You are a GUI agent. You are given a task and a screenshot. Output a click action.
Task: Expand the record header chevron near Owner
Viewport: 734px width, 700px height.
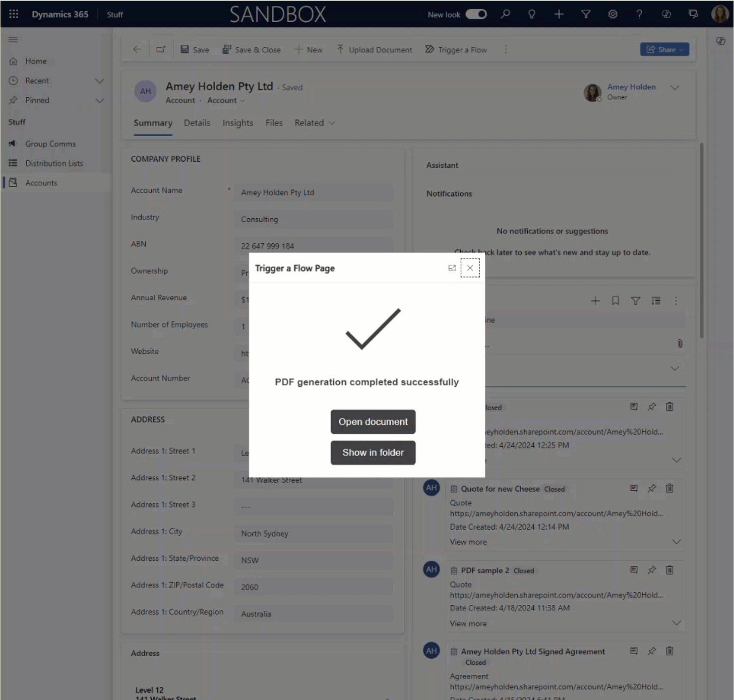[675, 88]
